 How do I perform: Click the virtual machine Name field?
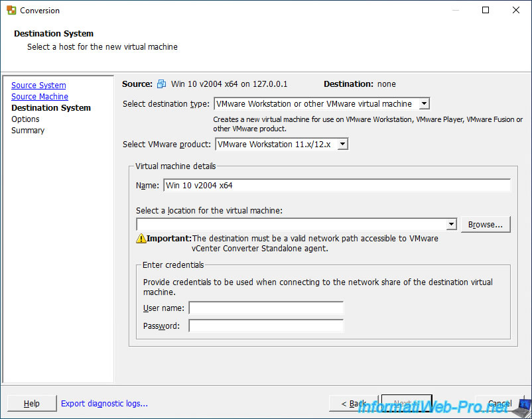[337, 186]
